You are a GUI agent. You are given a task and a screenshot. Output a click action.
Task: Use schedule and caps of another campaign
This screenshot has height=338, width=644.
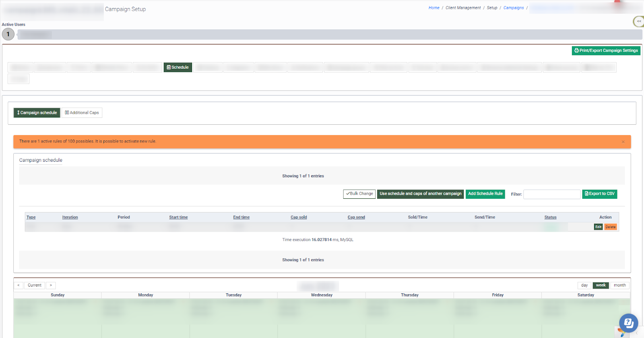[420, 194]
